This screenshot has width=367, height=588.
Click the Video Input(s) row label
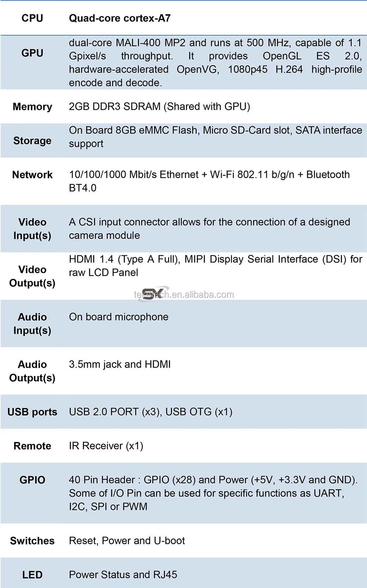pyautogui.click(x=32, y=229)
